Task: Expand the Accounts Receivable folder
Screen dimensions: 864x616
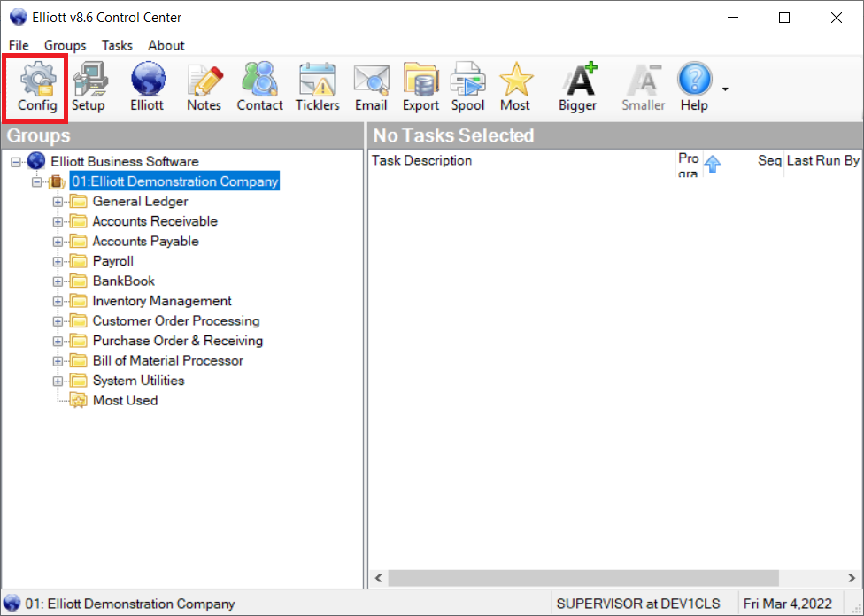Action: [x=58, y=222]
